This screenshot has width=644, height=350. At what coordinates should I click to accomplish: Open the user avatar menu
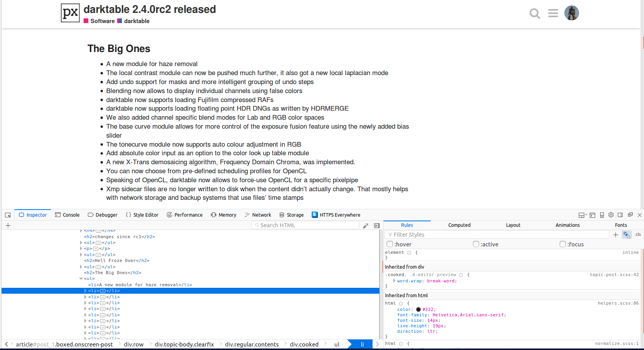[x=572, y=13]
